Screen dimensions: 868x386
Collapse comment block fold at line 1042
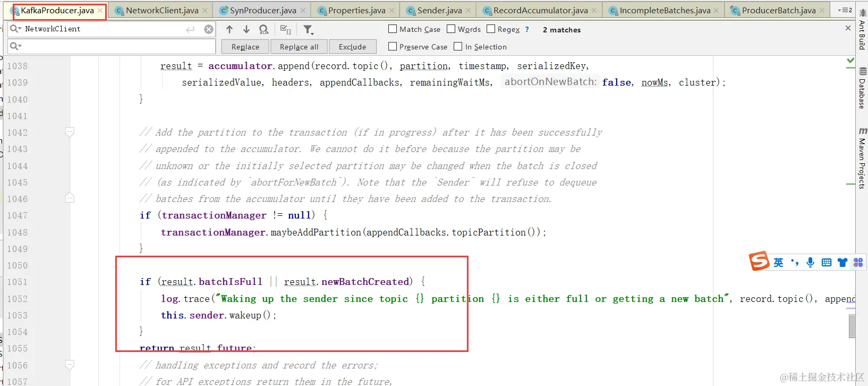point(70,132)
